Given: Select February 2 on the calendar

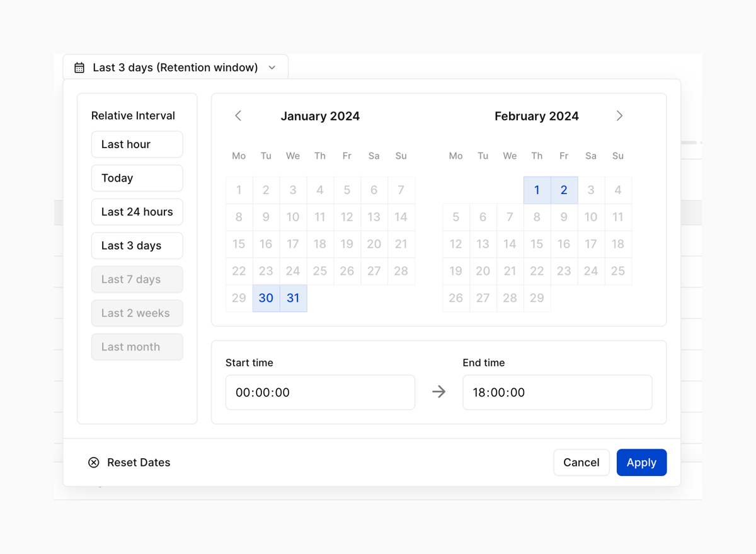Looking at the screenshot, I should pos(564,190).
